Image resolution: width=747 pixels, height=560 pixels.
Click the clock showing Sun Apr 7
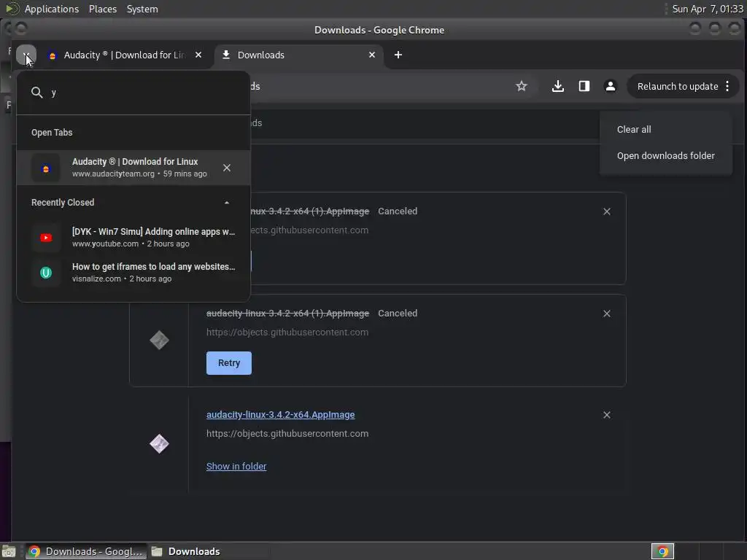tap(708, 9)
